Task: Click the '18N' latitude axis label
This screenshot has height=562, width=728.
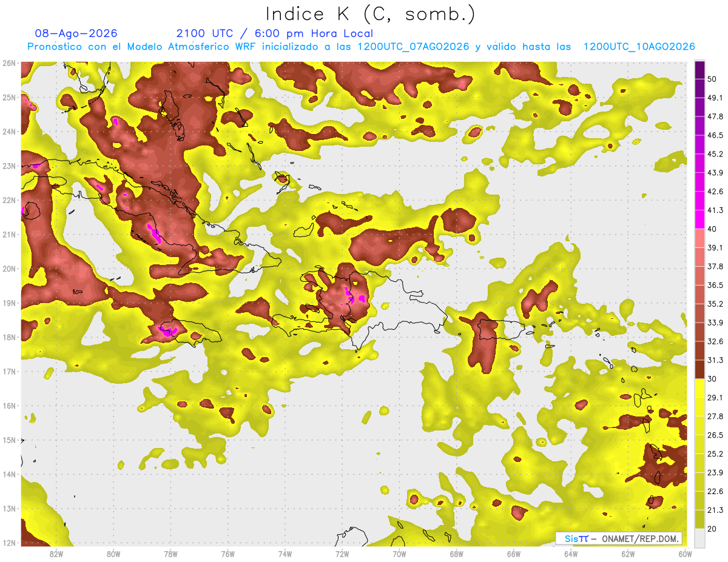Action: point(8,337)
